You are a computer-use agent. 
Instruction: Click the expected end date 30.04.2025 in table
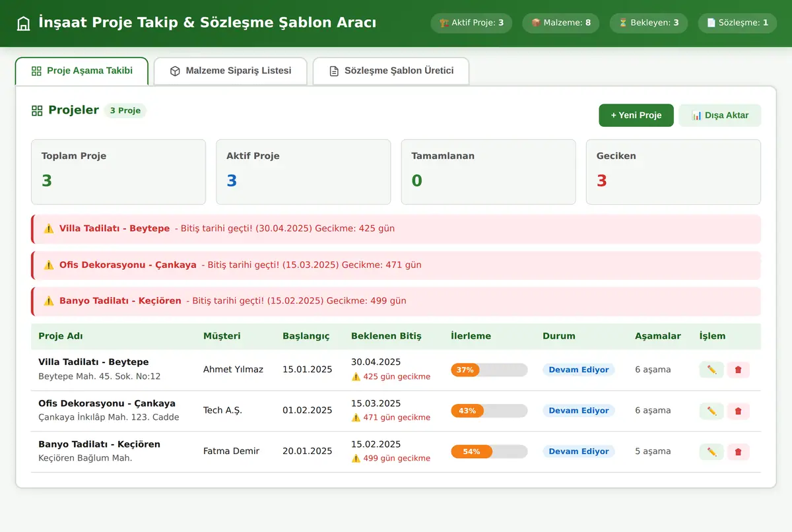[x=376, y=362]
